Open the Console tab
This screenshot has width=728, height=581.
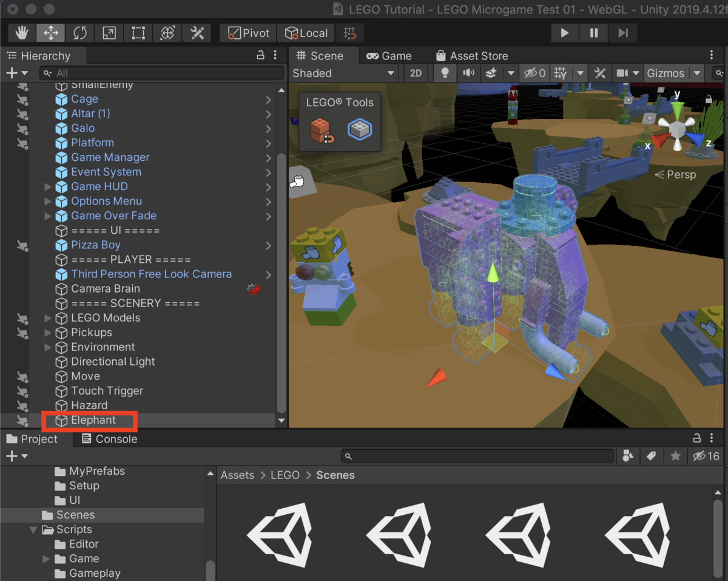[109, 439]
